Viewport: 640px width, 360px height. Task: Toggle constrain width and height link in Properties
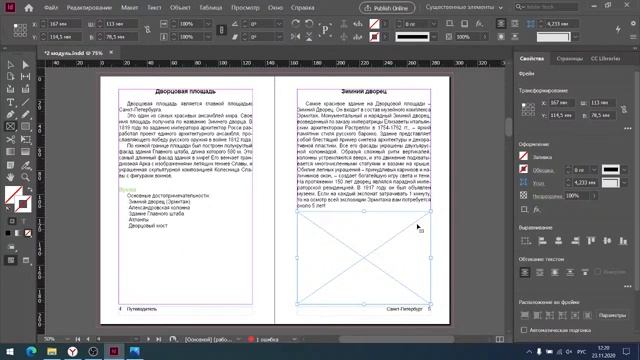[x=624, y=109]
